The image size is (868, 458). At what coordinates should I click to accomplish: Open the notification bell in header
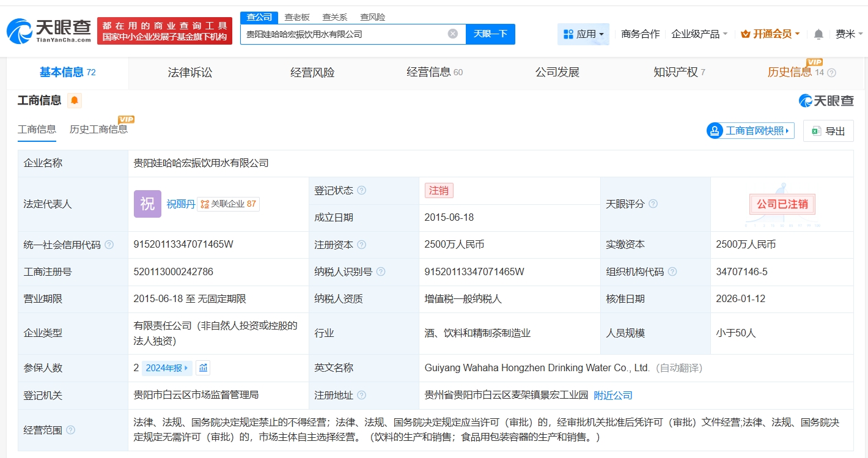pyautogui.click(x=818, y=34)
